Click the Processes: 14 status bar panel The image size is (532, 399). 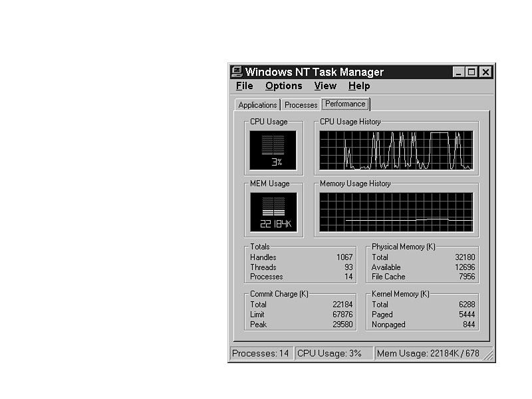click(x=261, y=353)
